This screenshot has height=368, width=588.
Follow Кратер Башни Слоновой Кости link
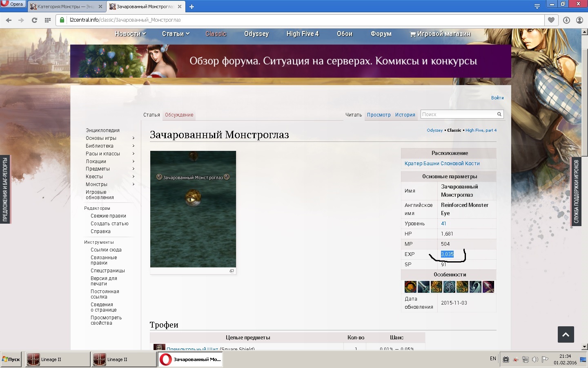pyautogui.click(x=442, y=164)
